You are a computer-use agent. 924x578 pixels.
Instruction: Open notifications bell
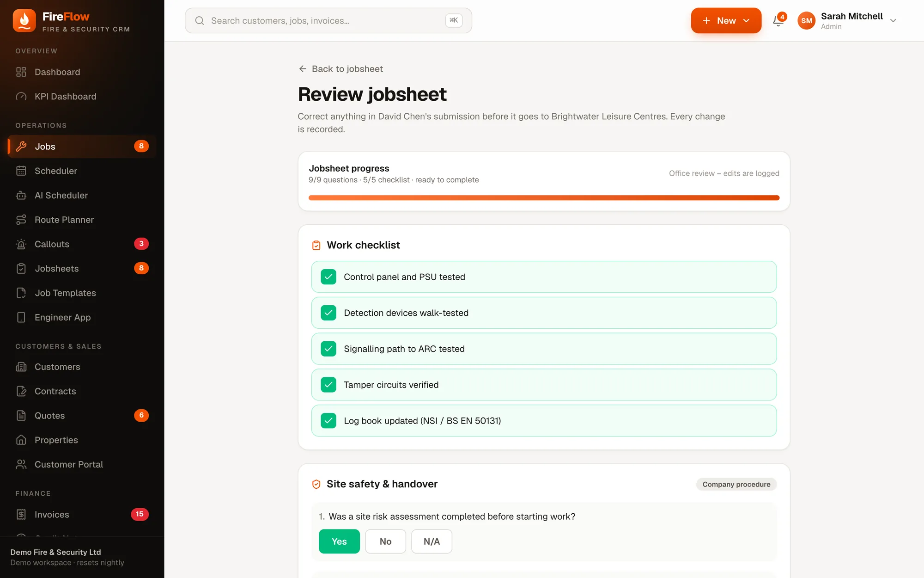[778, 21]
